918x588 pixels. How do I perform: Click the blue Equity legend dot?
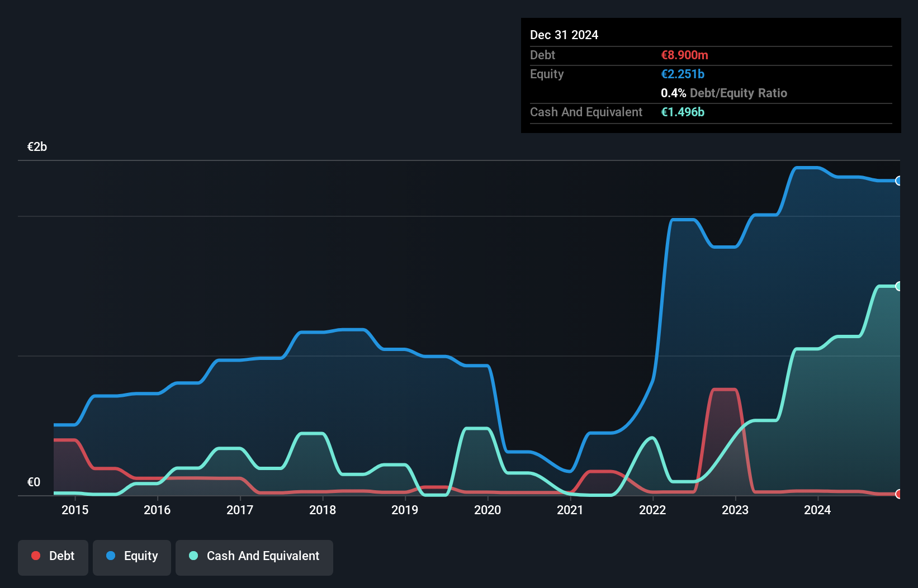(111, 556)
